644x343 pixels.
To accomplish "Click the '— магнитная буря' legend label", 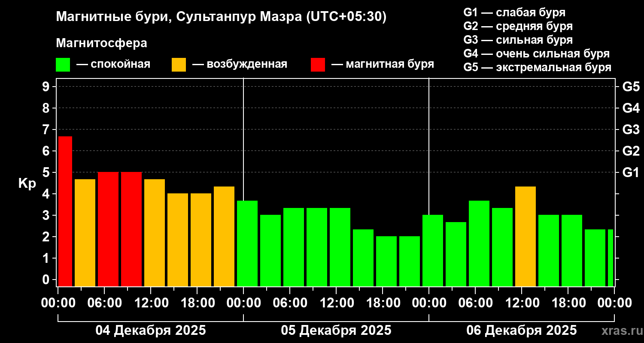I will tap(383, 65).
